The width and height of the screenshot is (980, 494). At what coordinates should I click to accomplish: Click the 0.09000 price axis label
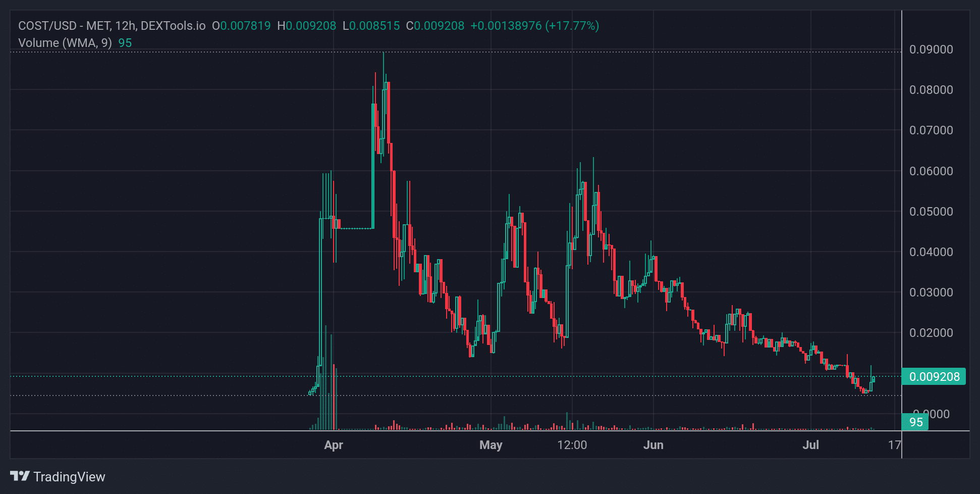click(x=931, y=50)
